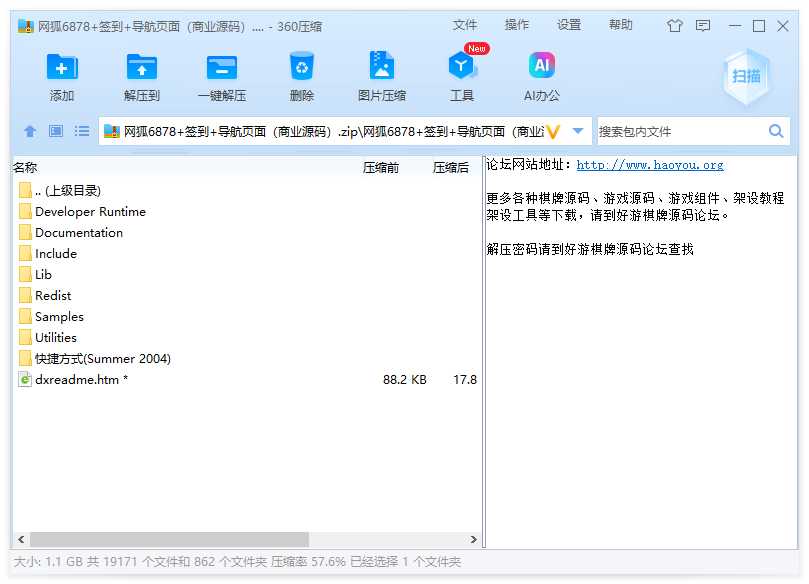Click the scrollbar left arrow

[x=21, y=539]
